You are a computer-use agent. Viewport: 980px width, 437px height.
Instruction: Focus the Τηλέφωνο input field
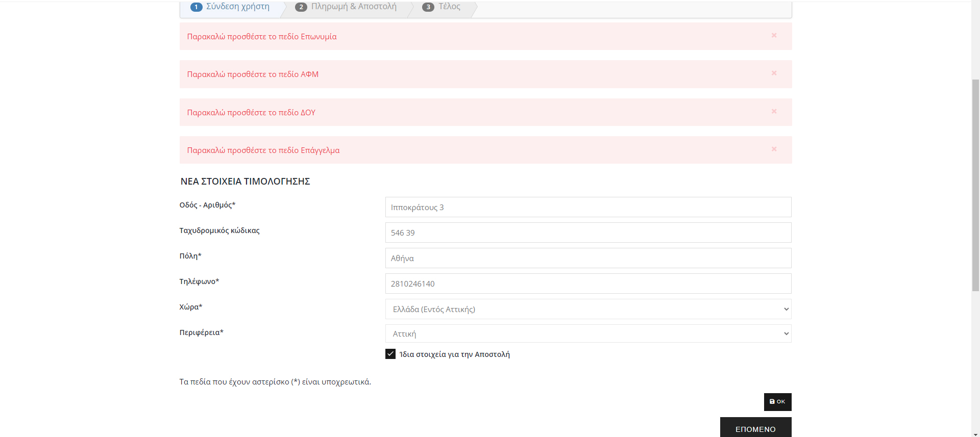(x=588, y=284)
